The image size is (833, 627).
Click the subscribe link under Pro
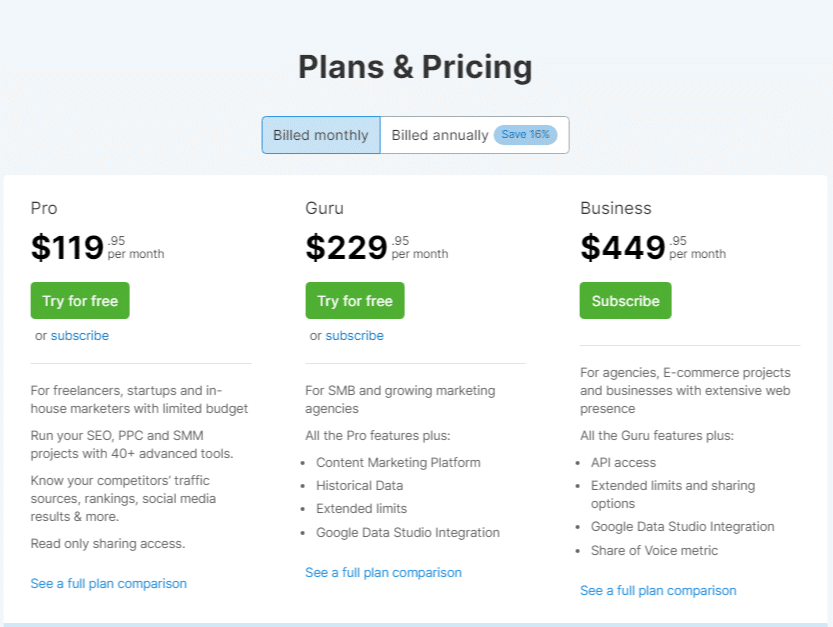(x=80, y=336)
